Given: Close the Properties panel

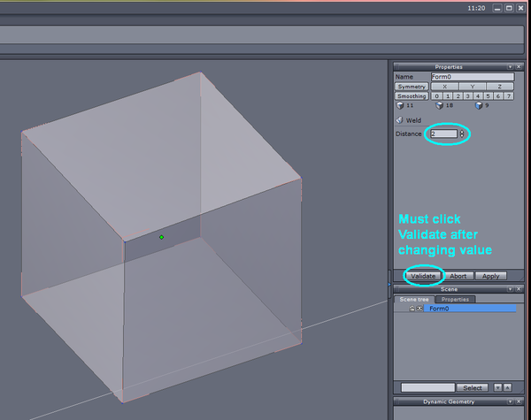Looking at the screenshot, I should click(519, 67).
